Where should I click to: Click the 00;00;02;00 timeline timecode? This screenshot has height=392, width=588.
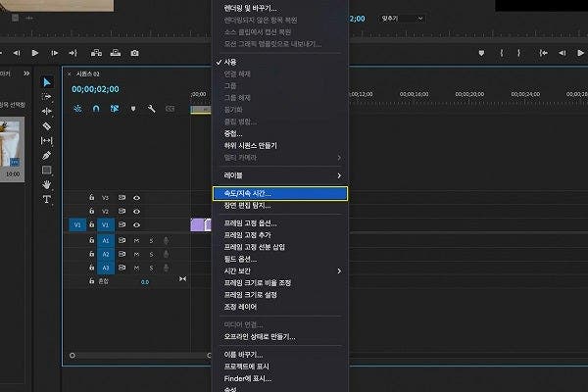[x=95, y=89]
